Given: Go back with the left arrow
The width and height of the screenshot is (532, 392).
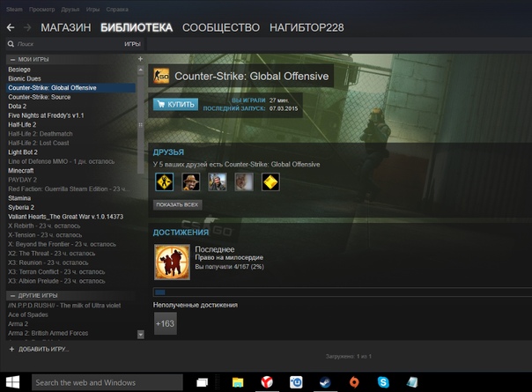Looking at the screenshot, I should (11, 27).
